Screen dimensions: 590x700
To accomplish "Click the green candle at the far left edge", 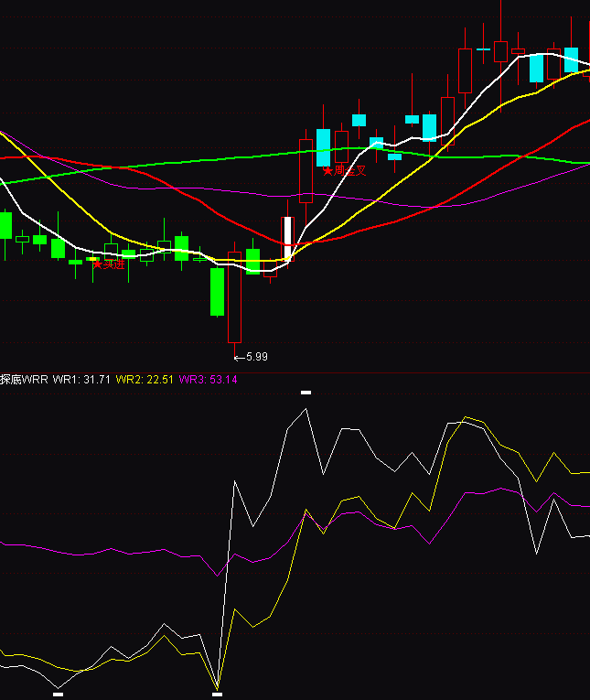I will 5,225.
